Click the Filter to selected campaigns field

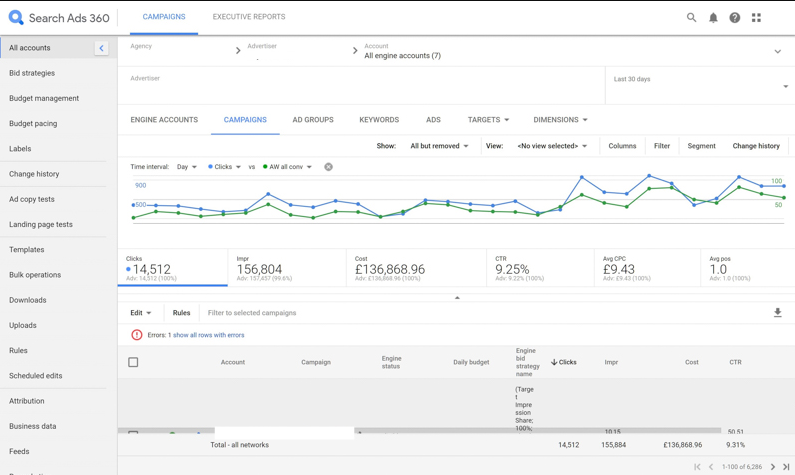[252, 313]
